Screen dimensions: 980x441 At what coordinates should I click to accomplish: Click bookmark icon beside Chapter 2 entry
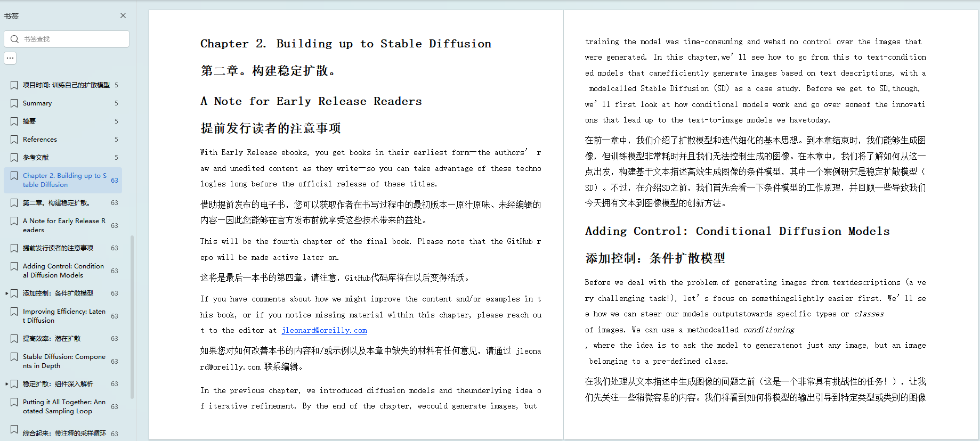(14, 176)
